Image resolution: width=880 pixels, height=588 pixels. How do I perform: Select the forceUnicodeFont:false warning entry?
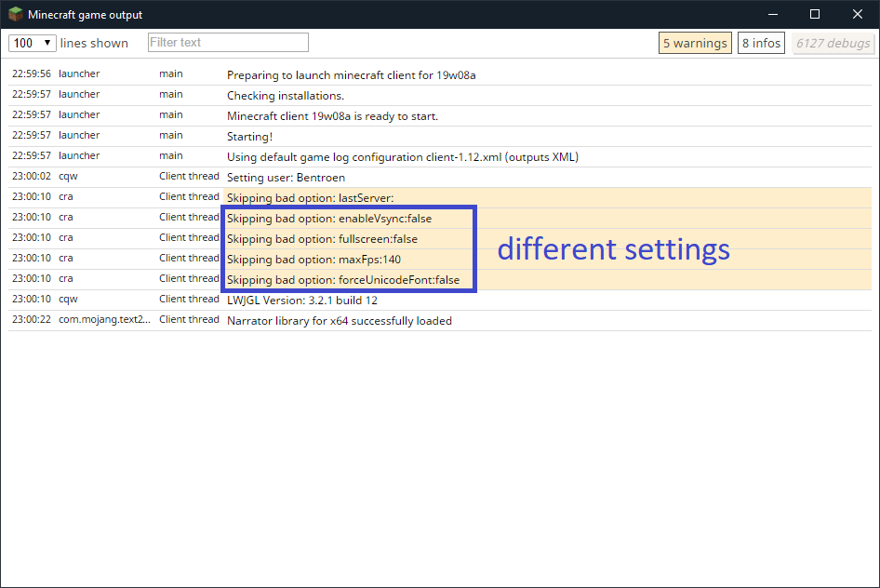[x=343, y=280]
